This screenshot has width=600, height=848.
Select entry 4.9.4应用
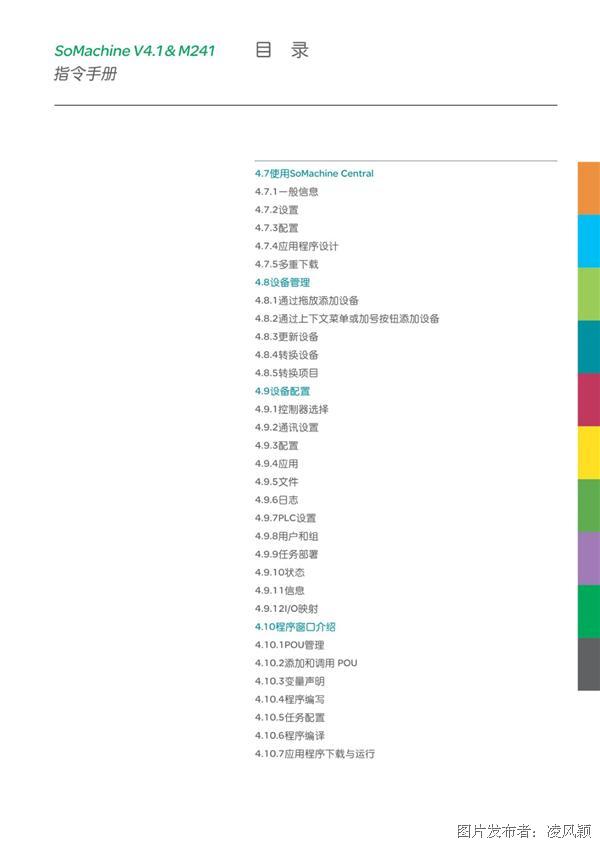coord(276,463)
